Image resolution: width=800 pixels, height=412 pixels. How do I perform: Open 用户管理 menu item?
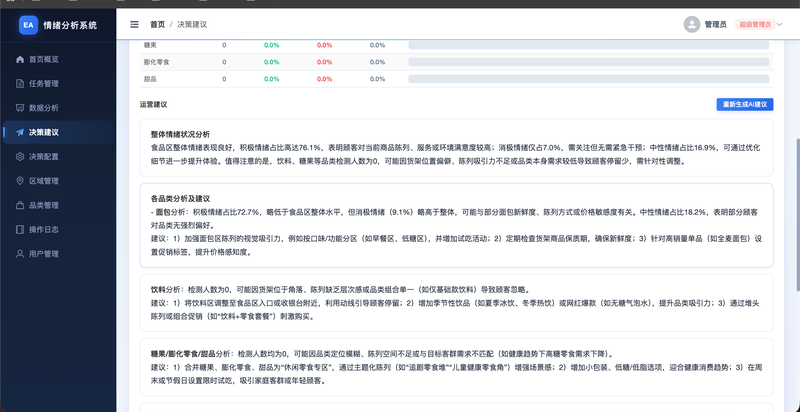tap(58, 254)
